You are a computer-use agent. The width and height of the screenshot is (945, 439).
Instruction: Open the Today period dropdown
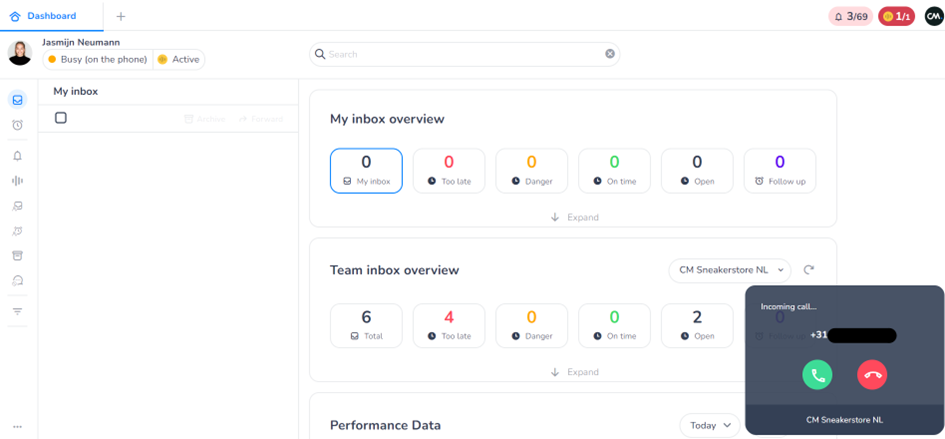pos(710,425)
